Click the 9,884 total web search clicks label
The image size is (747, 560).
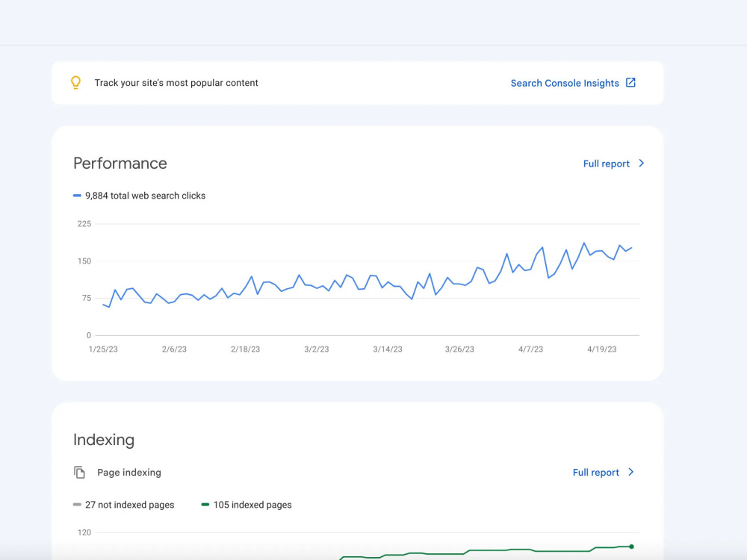click(x=146, y=196)
